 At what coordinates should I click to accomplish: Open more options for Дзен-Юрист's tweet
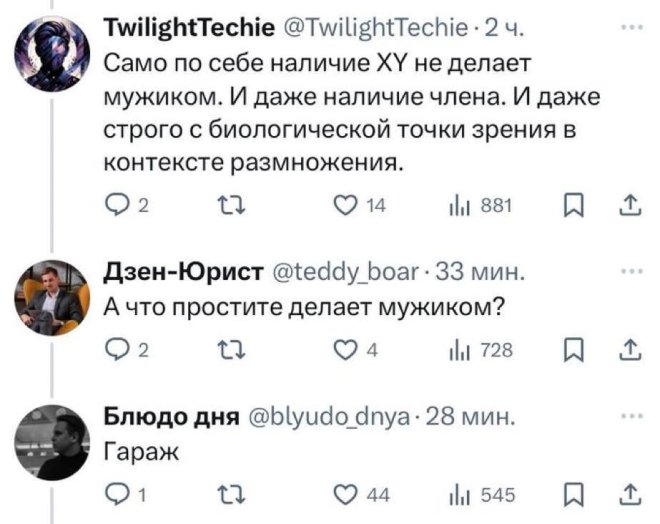(x=629, y=270)
